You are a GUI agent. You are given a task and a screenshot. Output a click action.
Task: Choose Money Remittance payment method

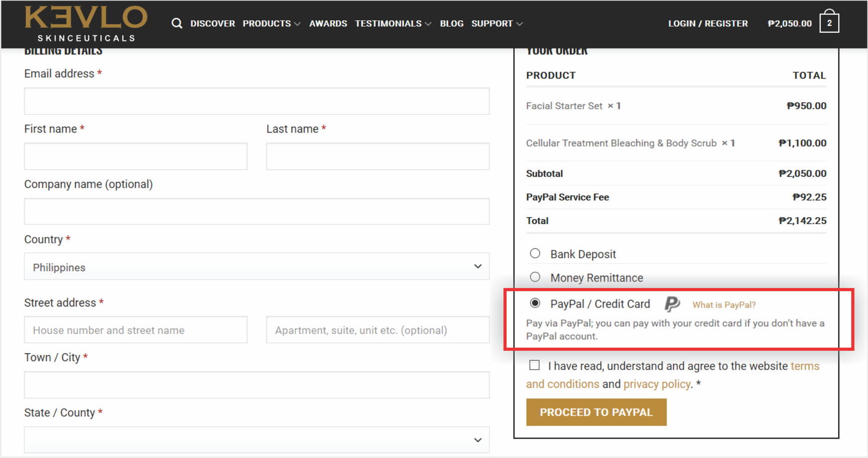click(535, 277)
